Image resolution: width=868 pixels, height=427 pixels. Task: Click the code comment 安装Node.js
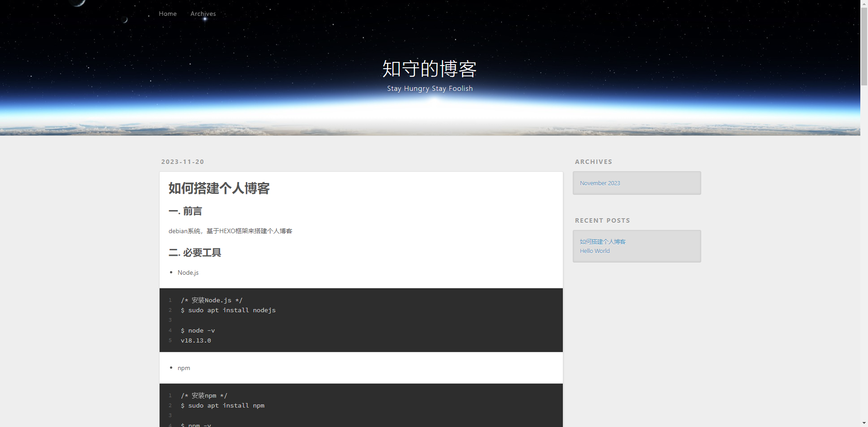point(212,300)
